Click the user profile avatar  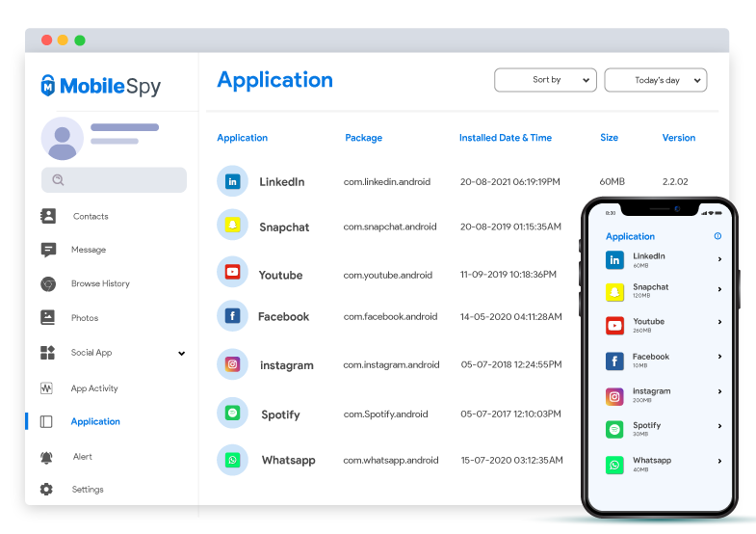pos(63,139)
